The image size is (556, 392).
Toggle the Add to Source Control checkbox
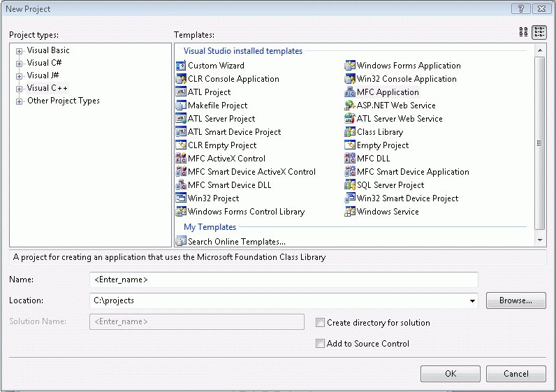320,344
